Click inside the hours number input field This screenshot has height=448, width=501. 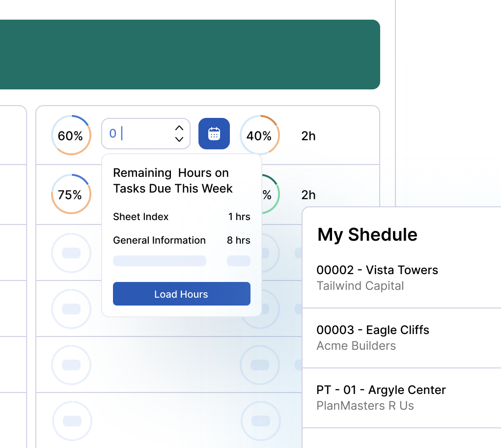click(x=138, y=133)
